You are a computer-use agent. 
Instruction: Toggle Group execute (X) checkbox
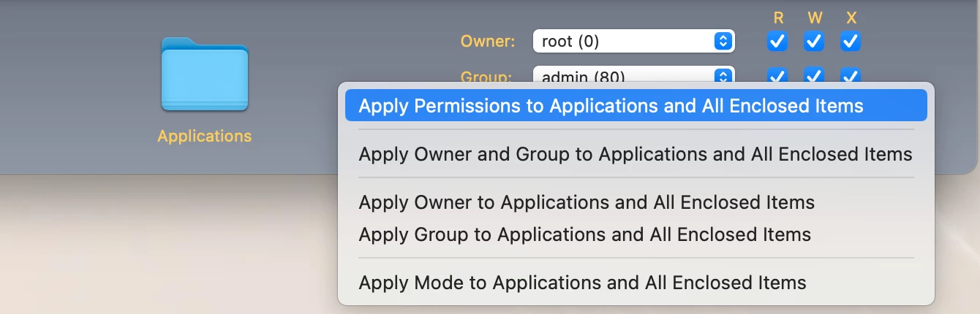coord(850,74)
